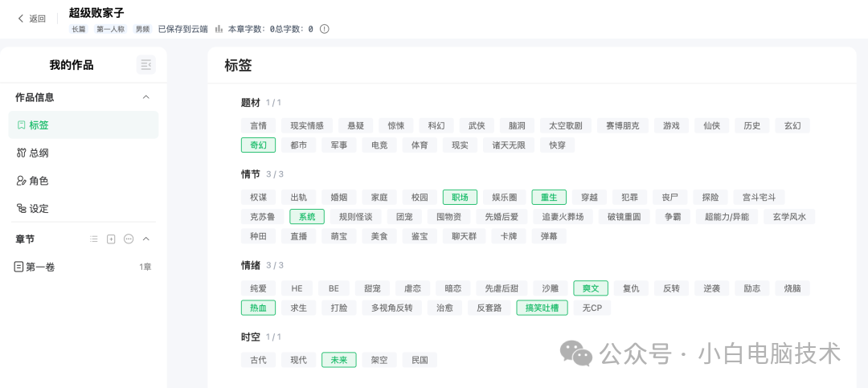This screenshot has width=868, height=388.
Task: Select the 玄学风水 plot tag
Action: (x=789, y=216)
